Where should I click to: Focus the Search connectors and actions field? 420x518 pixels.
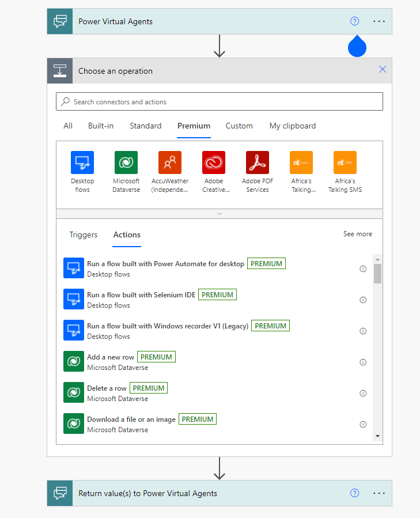(x=220, y=101)
